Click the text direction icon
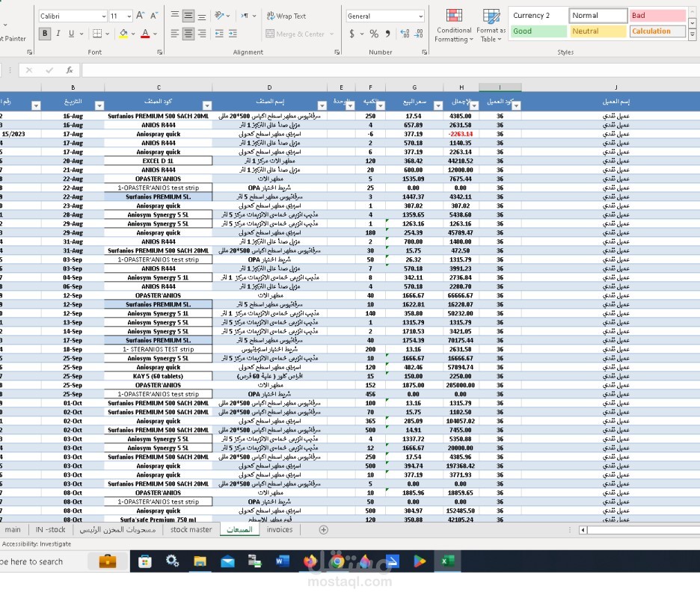700x601 pixels. click(x=245, y=16)
